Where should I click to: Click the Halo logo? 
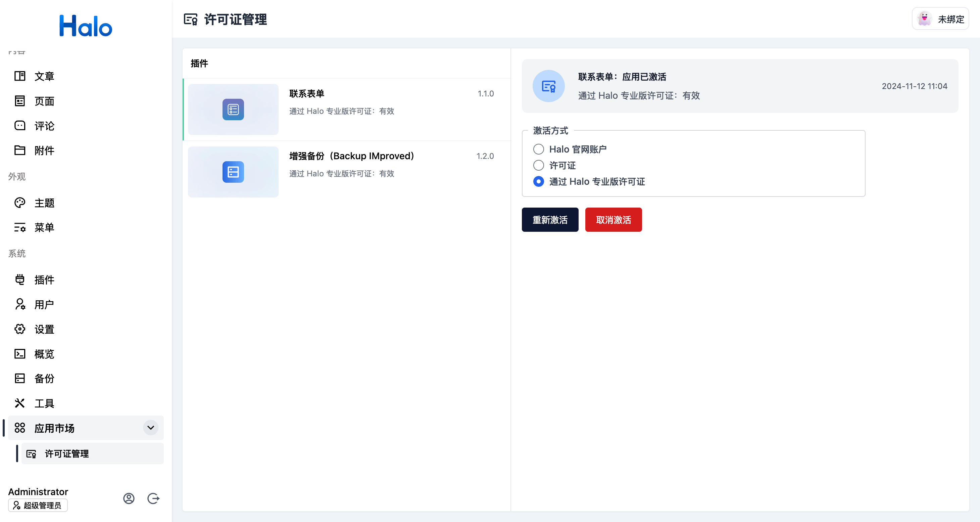pyautogui.click(x=86, y=26)
